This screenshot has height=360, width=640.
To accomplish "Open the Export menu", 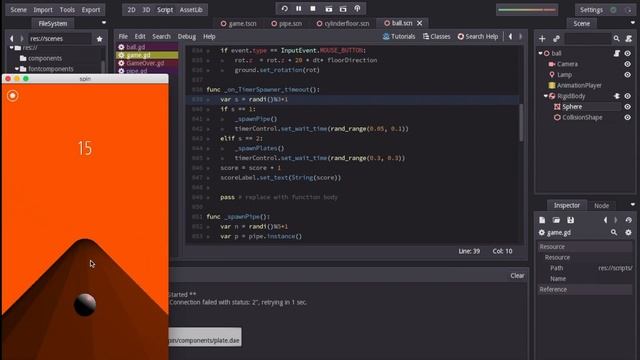I will (91, 10).
